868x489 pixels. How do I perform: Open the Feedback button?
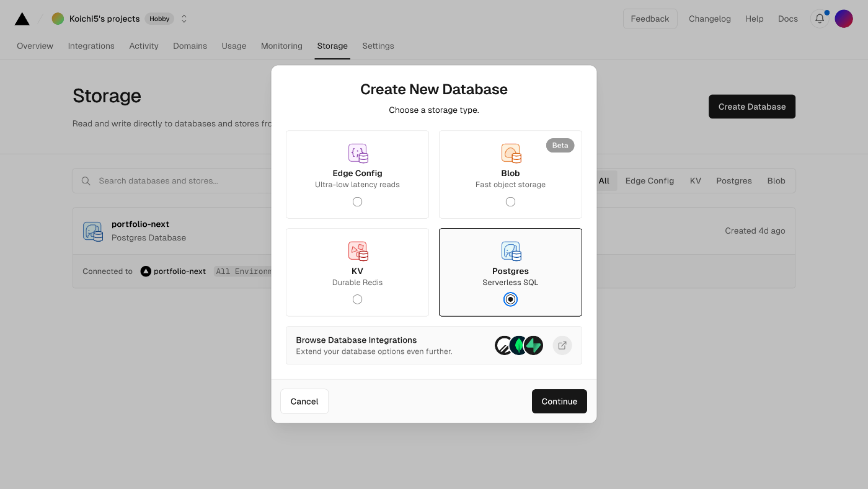650,19
